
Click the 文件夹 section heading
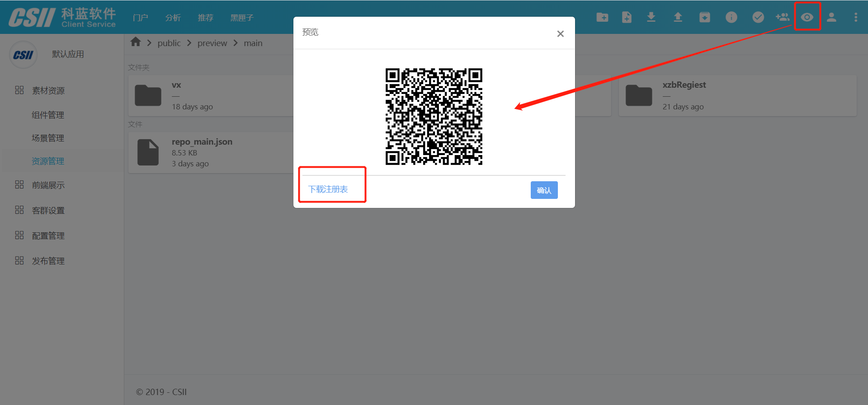pos(138,67)
